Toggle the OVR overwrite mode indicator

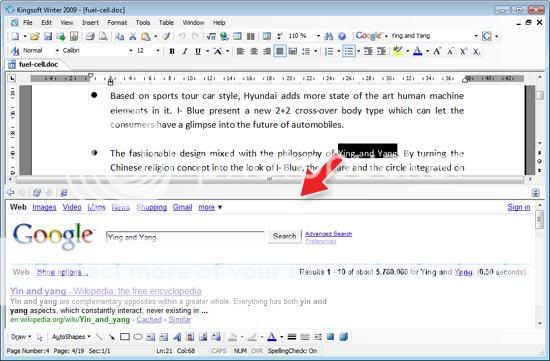[257, 350]
